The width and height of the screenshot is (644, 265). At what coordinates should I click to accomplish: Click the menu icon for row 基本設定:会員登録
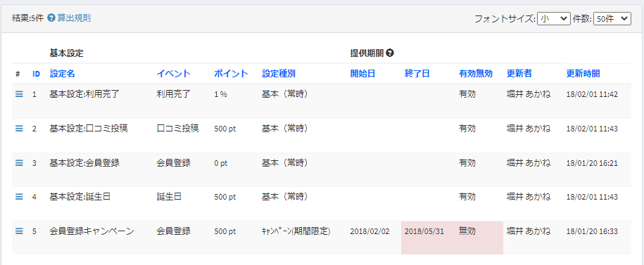[19, 163]
